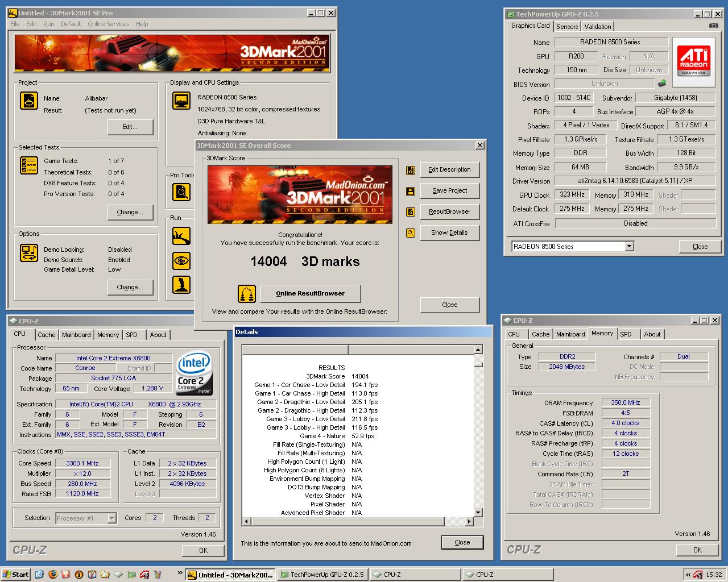Open the Mainboard tab in left CPU-Z
Viewport: 728px width, 582px height.
pyautogui.click(x=76, y=335)
